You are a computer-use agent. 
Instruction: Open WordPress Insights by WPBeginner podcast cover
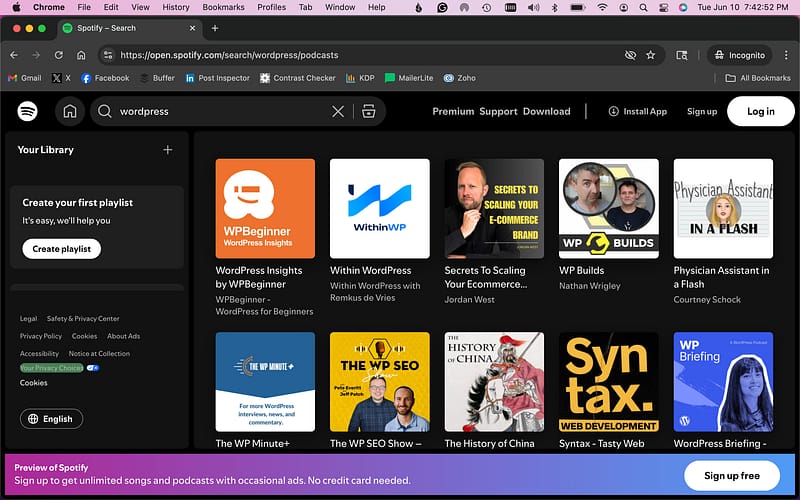pyautogui.click(x=265, y=209)
